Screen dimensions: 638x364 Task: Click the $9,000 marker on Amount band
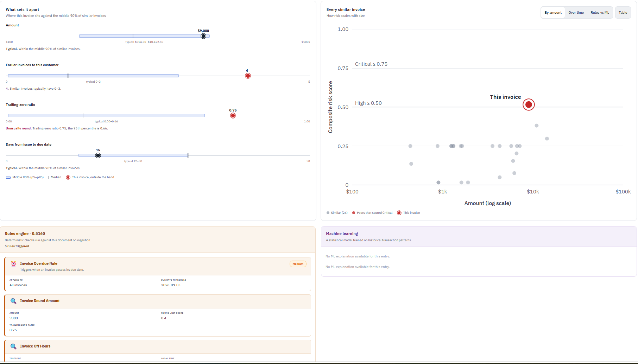(203, 36)
